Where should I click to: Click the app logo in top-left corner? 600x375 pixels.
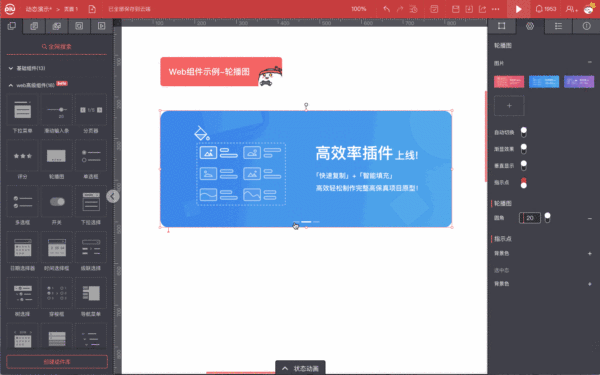click(x=10, y=9)
